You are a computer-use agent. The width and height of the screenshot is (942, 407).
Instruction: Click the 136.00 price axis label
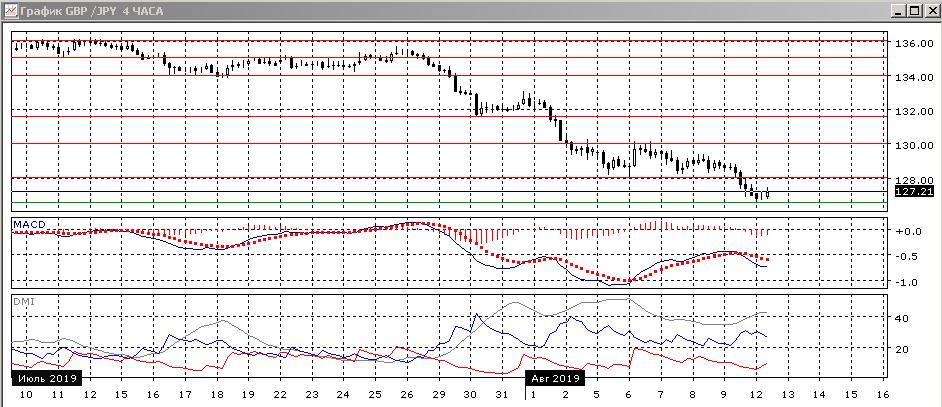pos(912,45)
